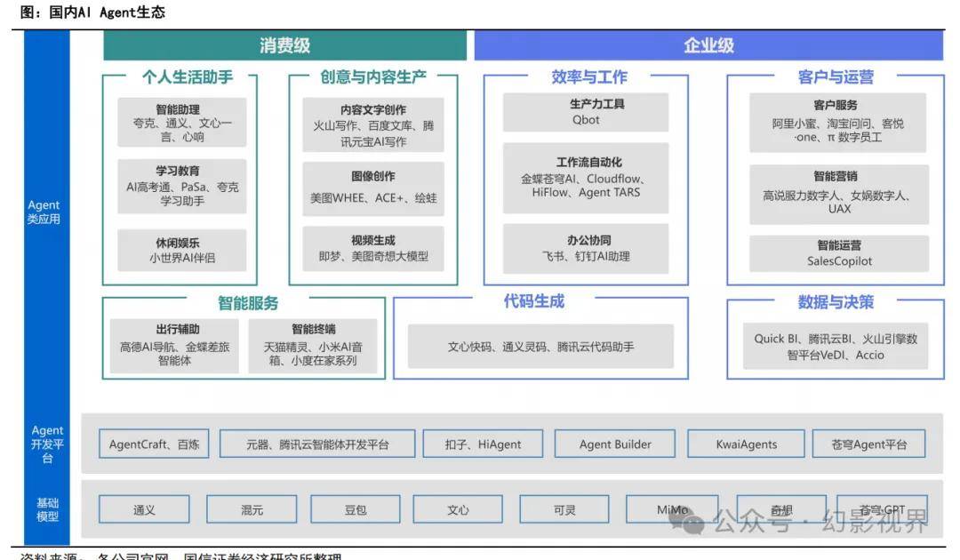The image size is (960, 560).
Task: Select the Quick BI、腾讯云BI card
Action: [835, 347]
